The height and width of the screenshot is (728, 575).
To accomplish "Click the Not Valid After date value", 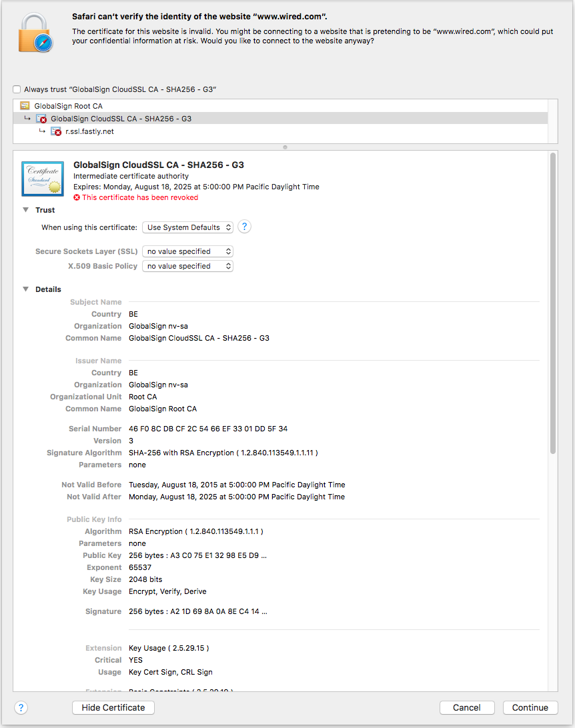I will point(237,497).
